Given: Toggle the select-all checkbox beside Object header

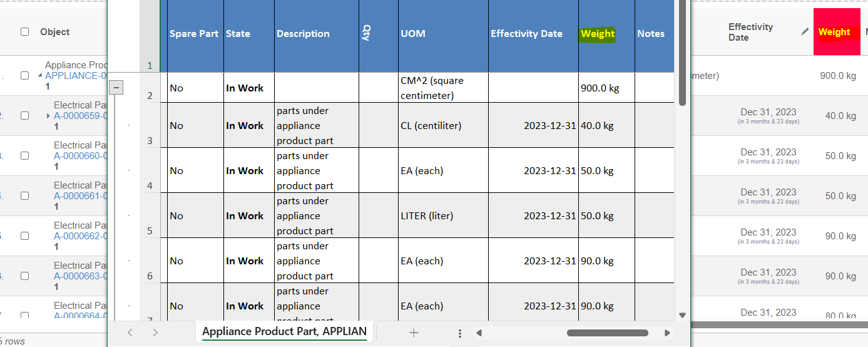Looking at the screenshot, I should [24, 32].
